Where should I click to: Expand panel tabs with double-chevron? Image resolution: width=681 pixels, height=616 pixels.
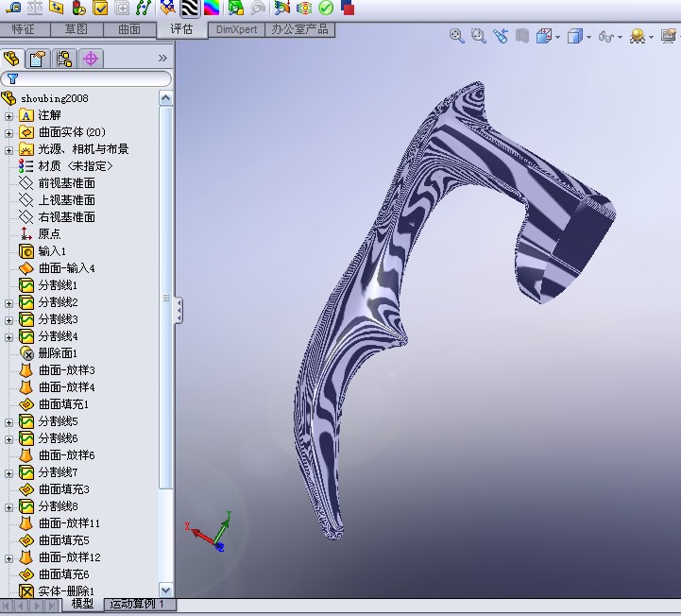click(x=162, y=59)
